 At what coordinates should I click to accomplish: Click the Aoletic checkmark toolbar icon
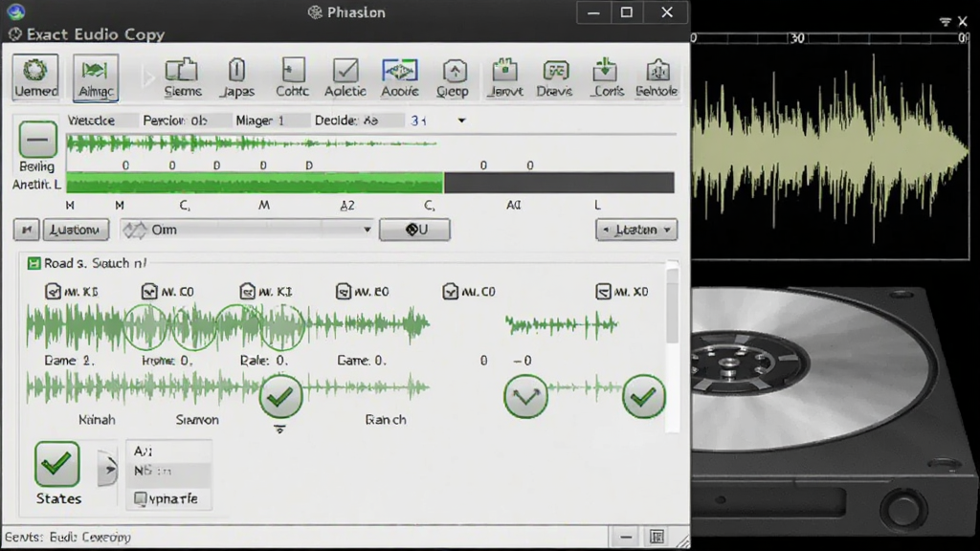pos(345,77)
